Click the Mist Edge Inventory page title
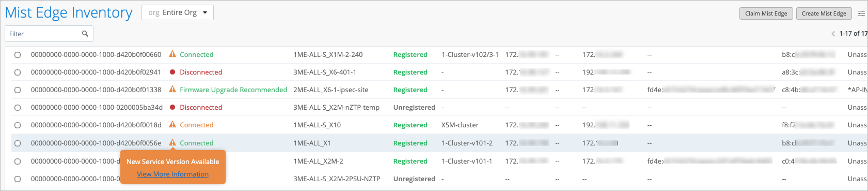Viewport: 868px width, 191px height. click(69, 12)
